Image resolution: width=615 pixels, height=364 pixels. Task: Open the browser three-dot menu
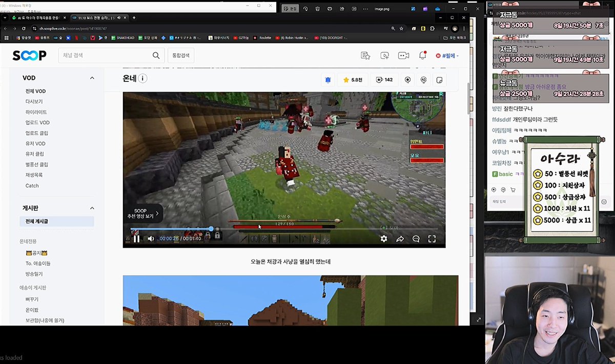pyautogui.click(x=464, y=29)
